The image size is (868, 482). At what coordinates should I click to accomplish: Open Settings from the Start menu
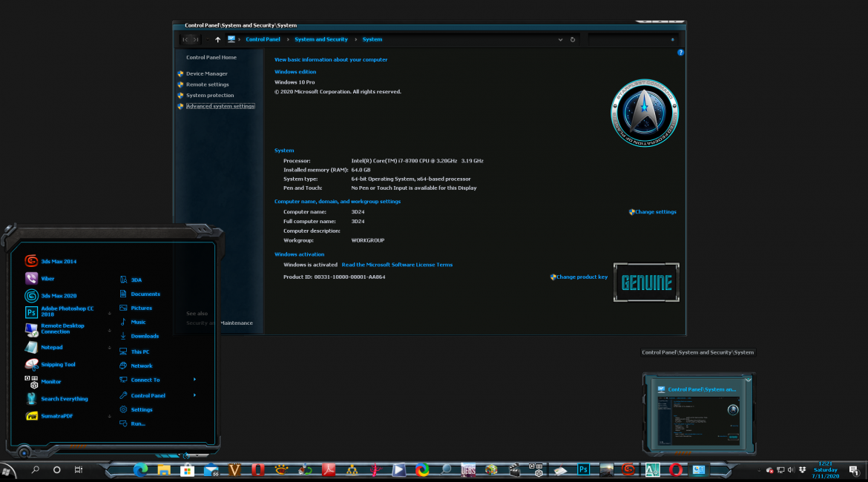point(136,409)
